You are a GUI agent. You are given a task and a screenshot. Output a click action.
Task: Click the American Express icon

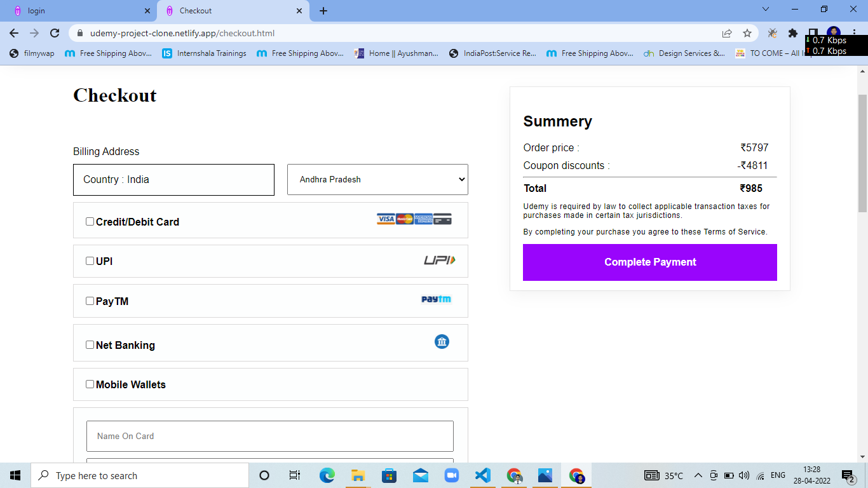(423, 219)
